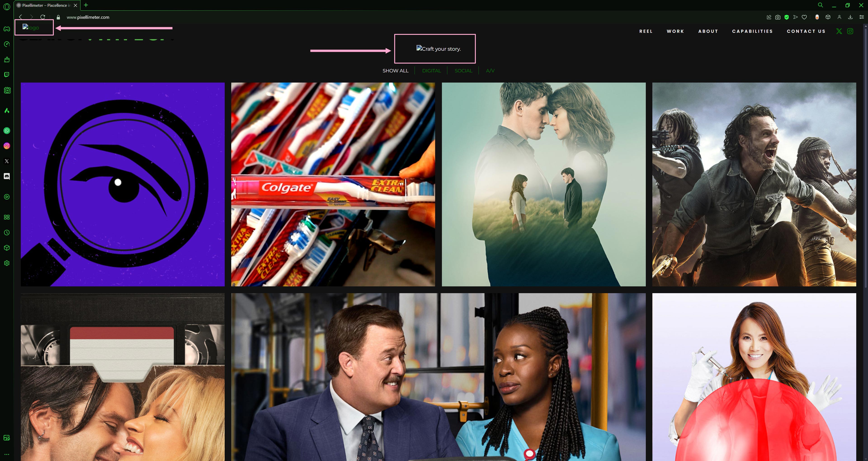The width and height of the screenshot is (868, 461).
Task: Open GX Corner gamepad icon in sidebar
Action: click(7, 29)
